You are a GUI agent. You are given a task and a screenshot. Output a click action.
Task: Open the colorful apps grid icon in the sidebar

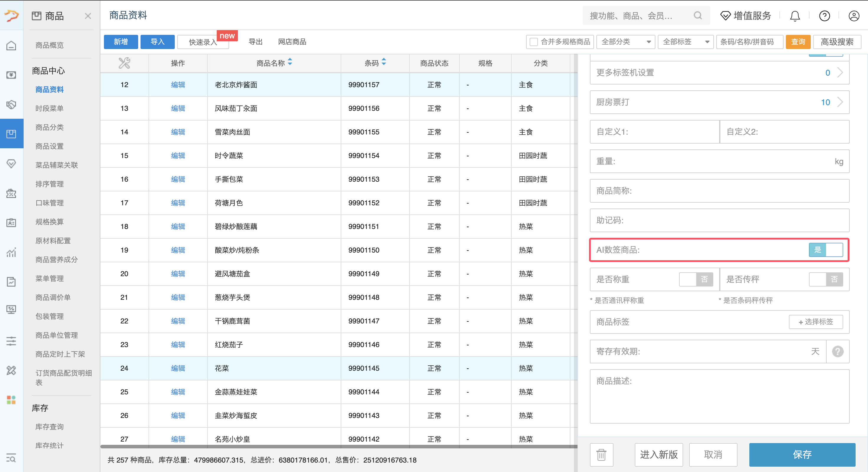pos(12,400)
